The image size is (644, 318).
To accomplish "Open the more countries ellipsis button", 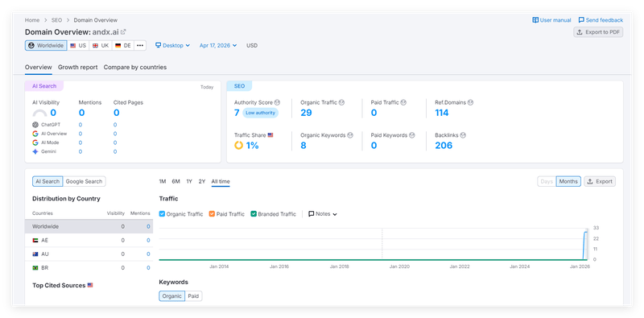I will click(140, 46).
